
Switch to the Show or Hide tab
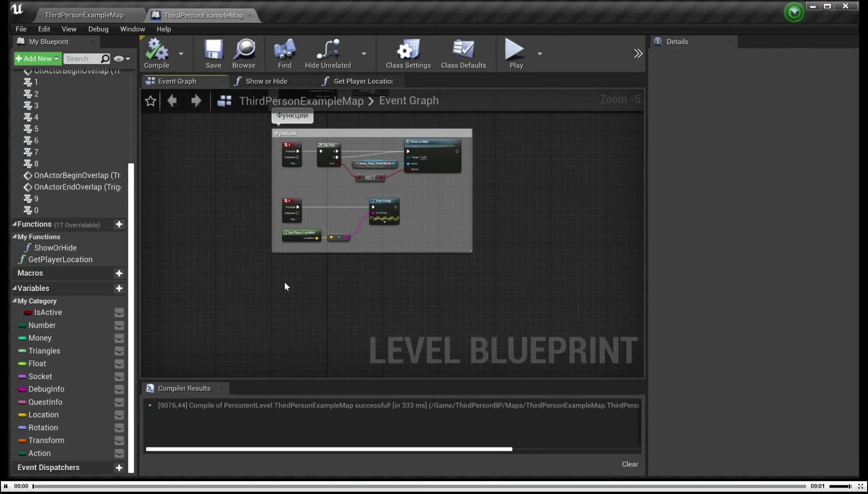click(266, 81)
